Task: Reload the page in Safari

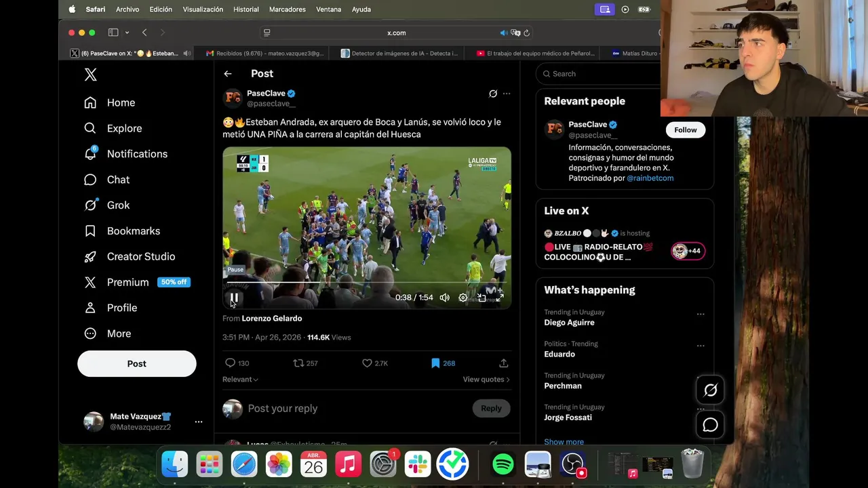Action: (526, 33)
